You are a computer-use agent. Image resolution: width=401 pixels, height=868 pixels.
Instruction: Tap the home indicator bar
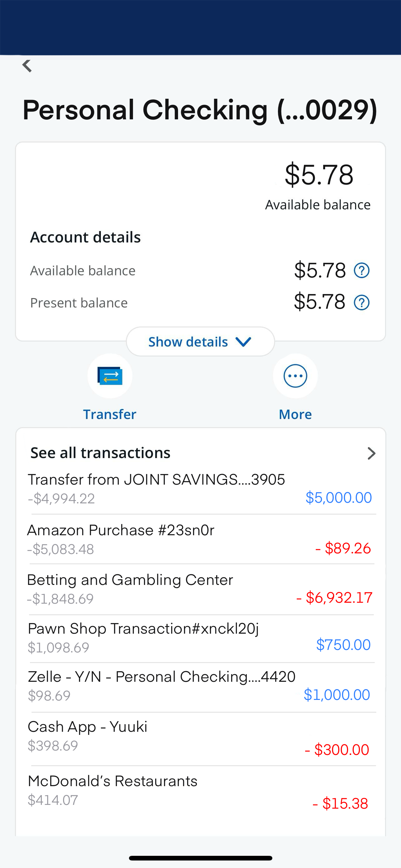click(200, 858)
